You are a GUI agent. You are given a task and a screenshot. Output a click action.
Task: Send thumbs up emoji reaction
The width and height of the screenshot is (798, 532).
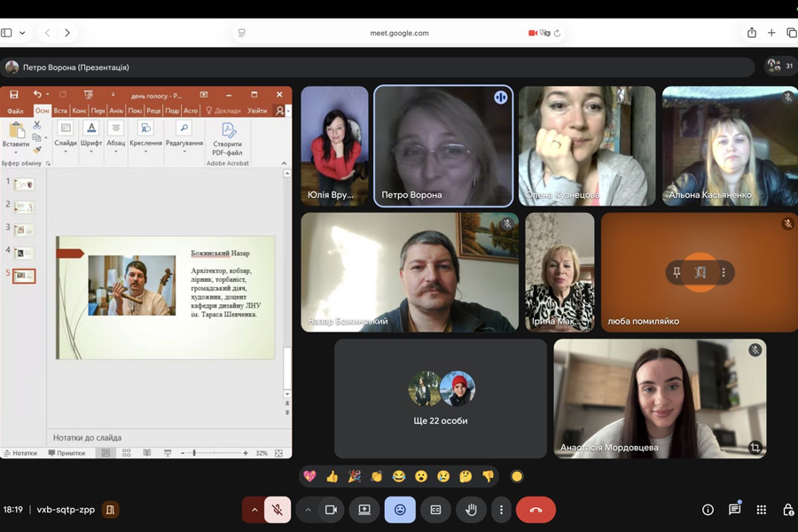(x=332, y=476)
